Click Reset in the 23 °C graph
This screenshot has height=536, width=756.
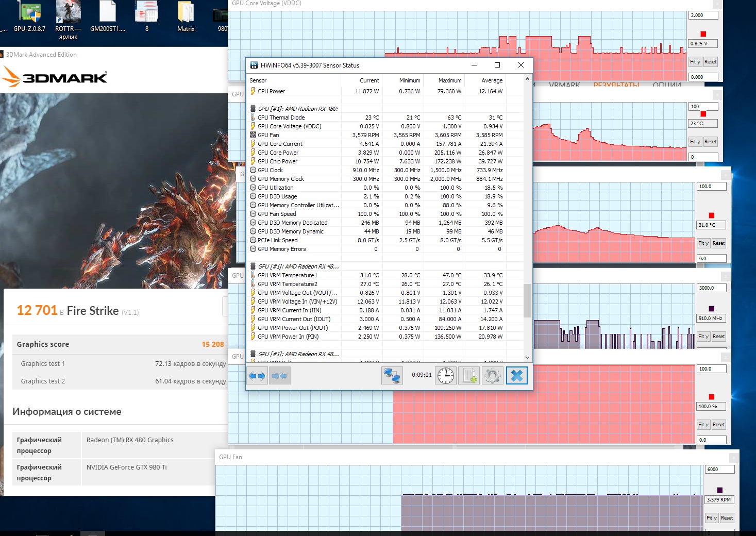coord(710,142)
